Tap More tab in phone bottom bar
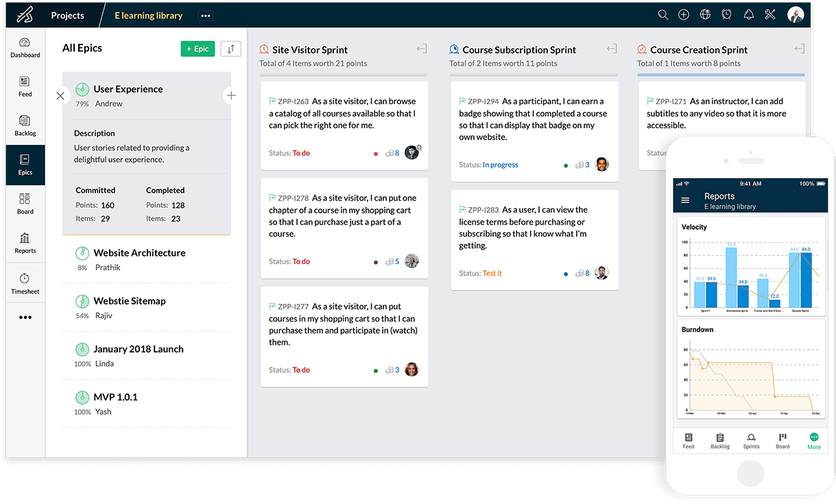836x504 pixels. click(814, 441)
